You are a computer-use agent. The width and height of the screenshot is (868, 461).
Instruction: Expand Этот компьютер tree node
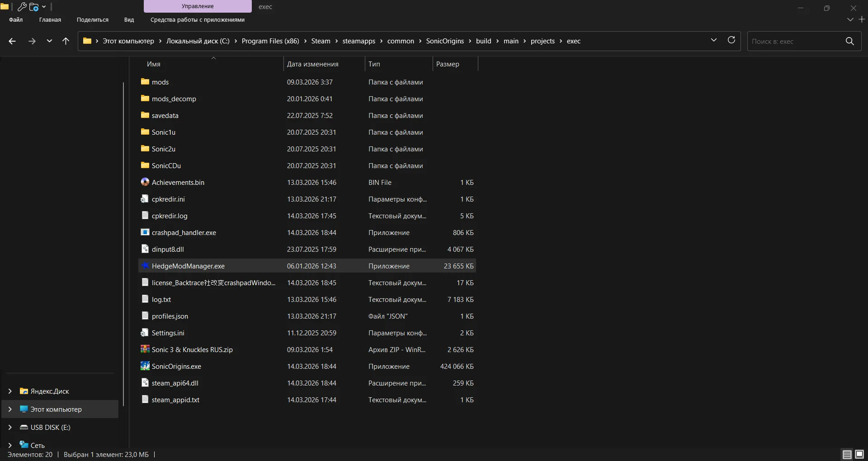10,409
